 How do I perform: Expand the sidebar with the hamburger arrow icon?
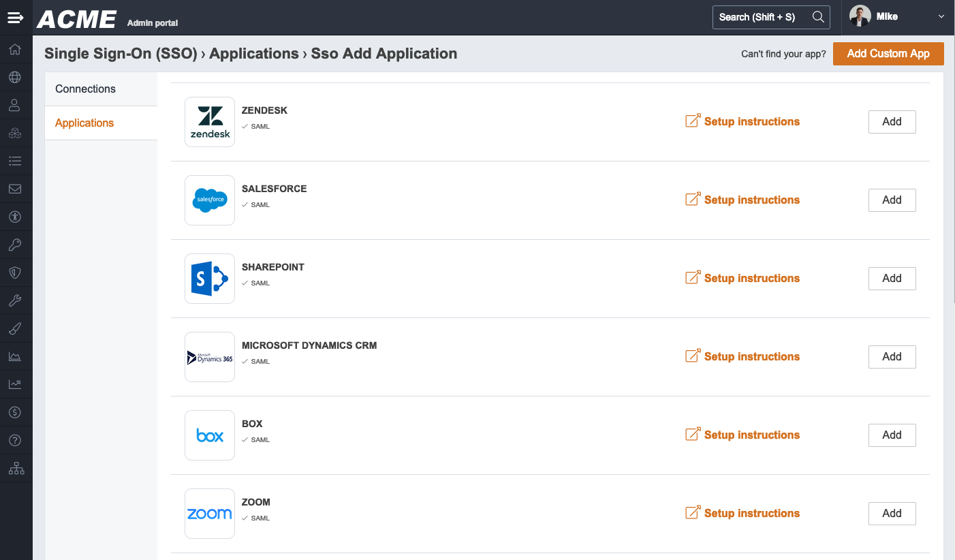(x=16, y=18)
